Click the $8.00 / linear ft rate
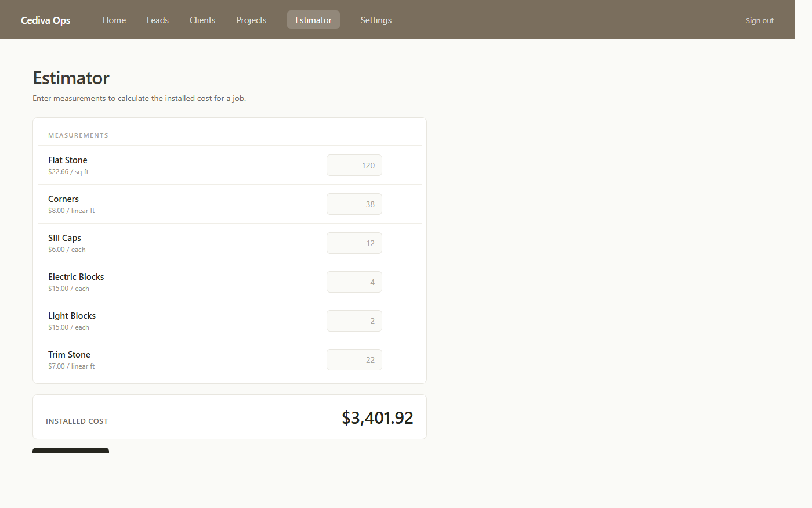812x508 pixels. [71, 211]
